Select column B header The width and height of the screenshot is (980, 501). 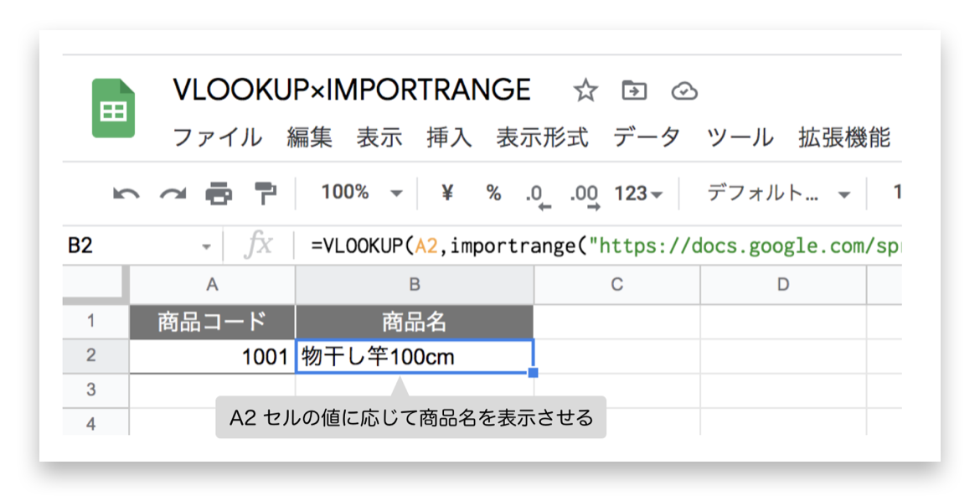coord(415,285)
